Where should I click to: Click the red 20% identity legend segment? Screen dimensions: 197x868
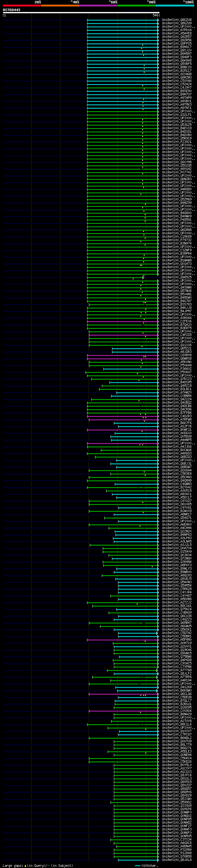[22, 6]
